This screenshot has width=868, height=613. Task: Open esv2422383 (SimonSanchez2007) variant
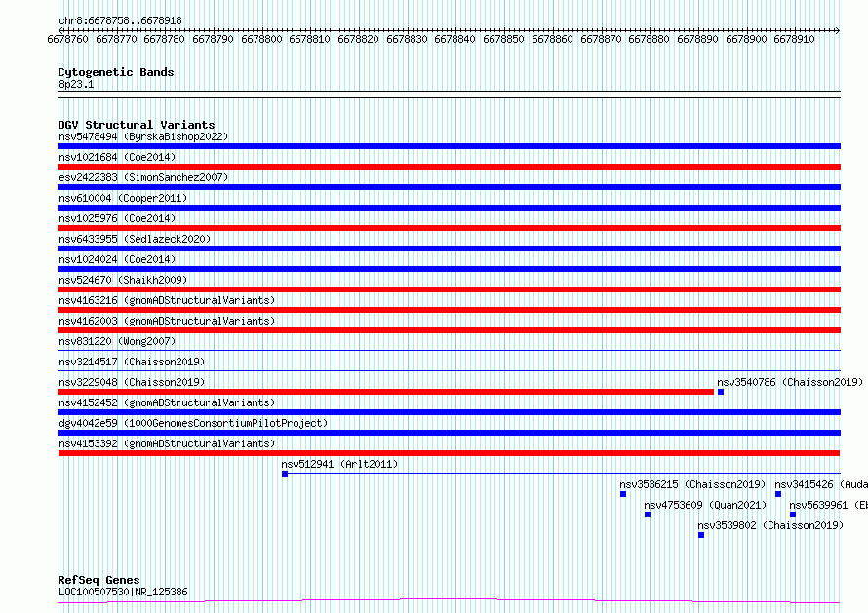click(x=143, y=177)
